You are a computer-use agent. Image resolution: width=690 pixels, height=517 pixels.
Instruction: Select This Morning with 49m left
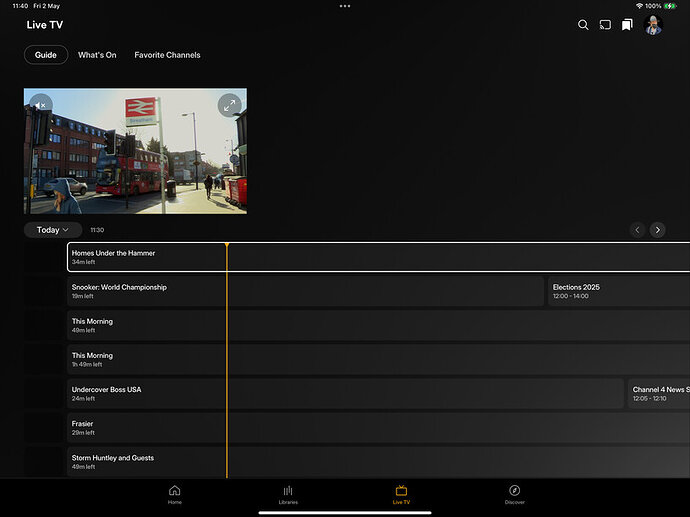(x=378, y=325)
